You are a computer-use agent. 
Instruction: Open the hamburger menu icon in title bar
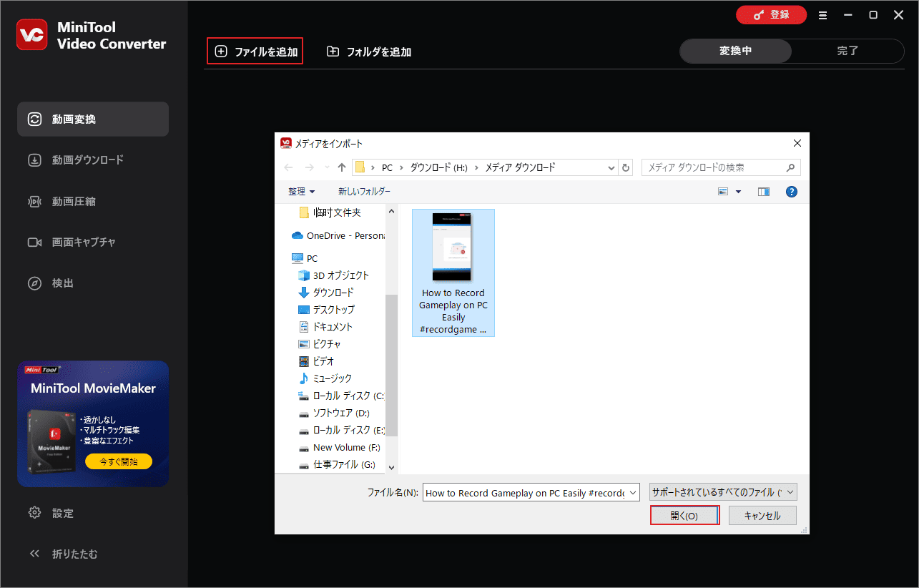822,15
